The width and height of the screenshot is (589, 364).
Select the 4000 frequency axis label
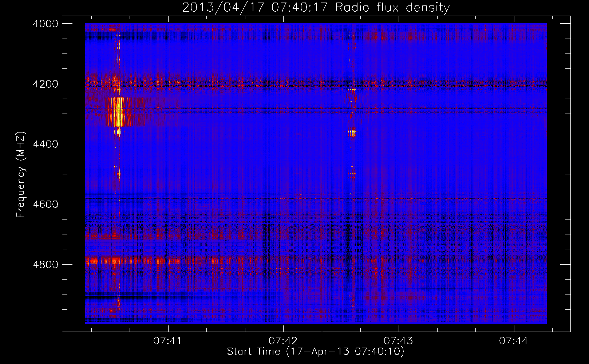click(x=46, y=24)
